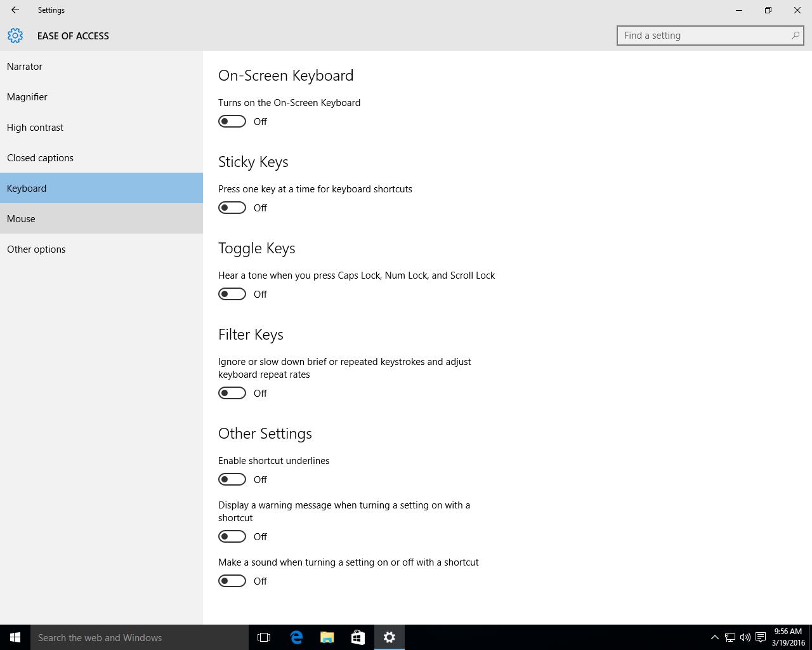Open network status tray icon
Viewport: 812px width, 650px height.
(730, 637)
